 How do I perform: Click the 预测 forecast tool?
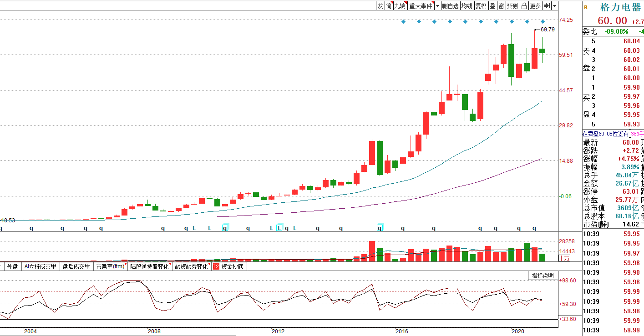coord(512,6)
